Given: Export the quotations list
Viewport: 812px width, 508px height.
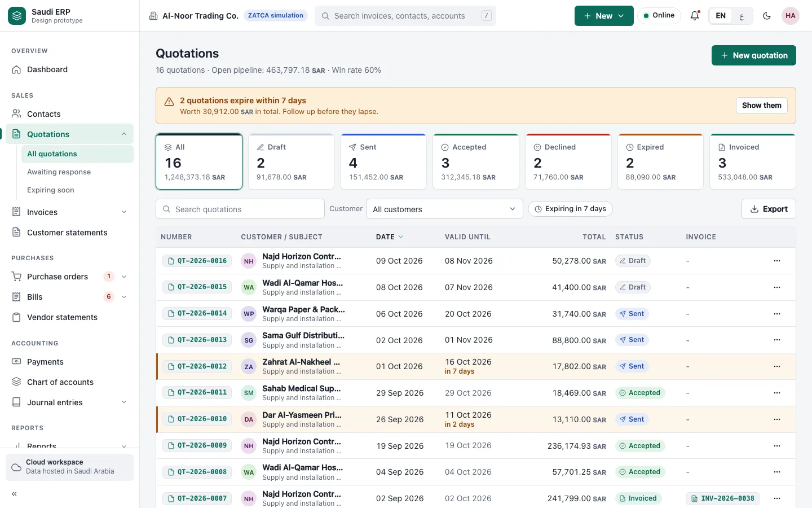Looking at the screenshot, I should pyautogui.click(x=769, y=209).
